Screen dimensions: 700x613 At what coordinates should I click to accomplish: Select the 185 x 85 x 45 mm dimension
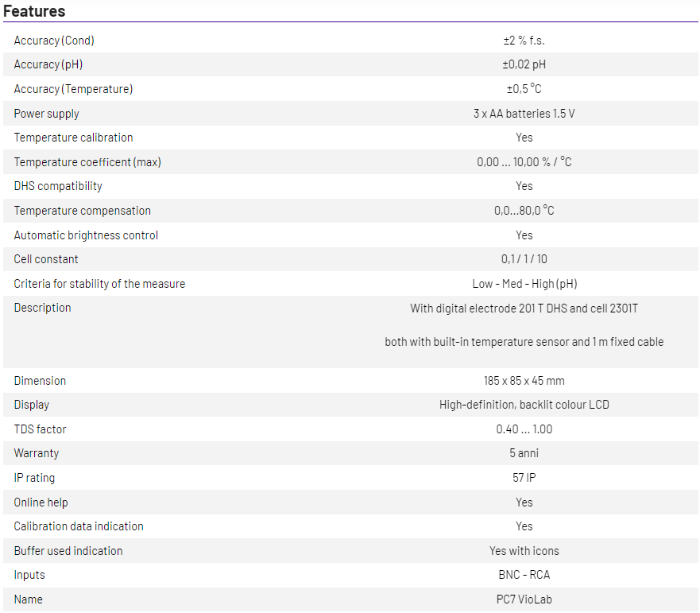point(524,381)
